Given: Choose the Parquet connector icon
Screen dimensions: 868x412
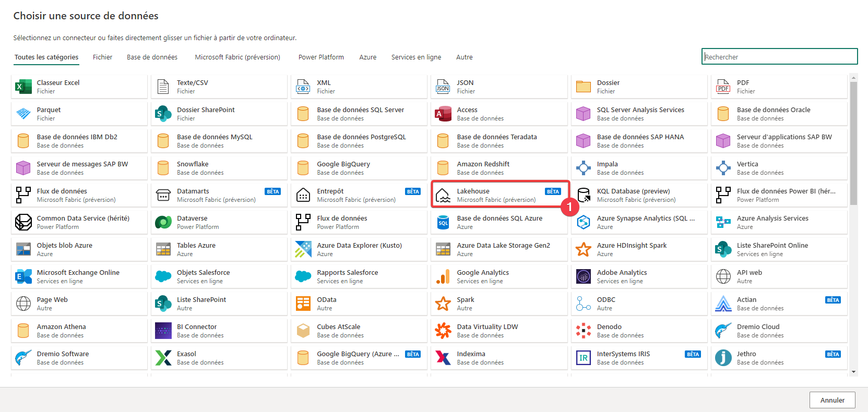Looking at the screenshot, I should point(23,114).
